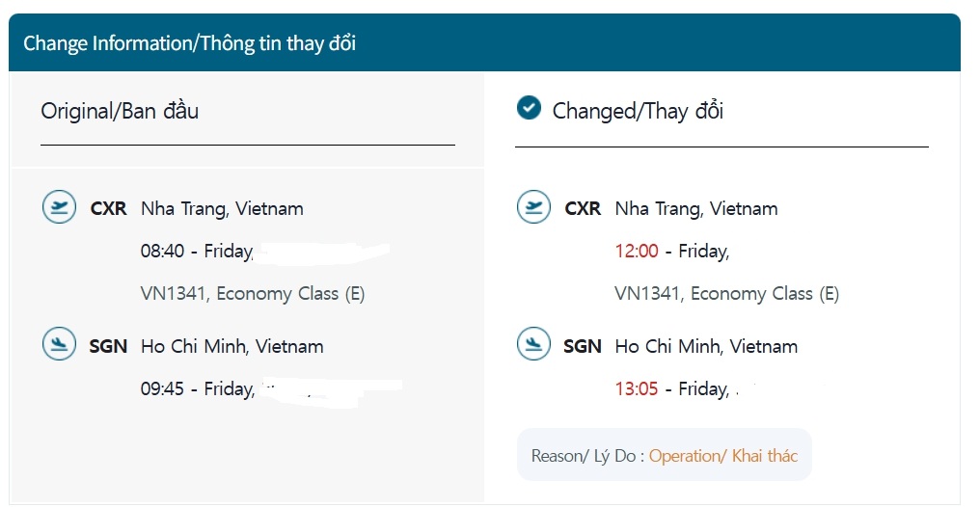The image size is (980, 507).
Task: Select the Changed/Thay đổi heading
Action: point(638,111)
